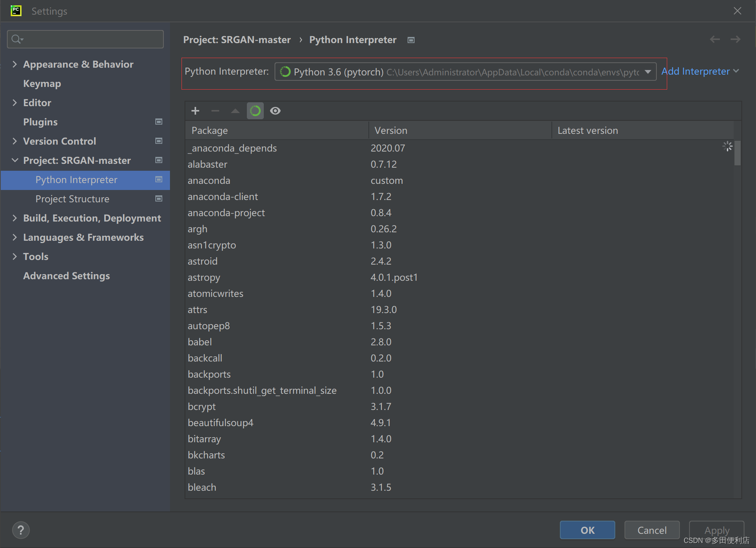Expand Appearance & Behavior section
The height and width of the screenshot is (548, 756).
15,64
